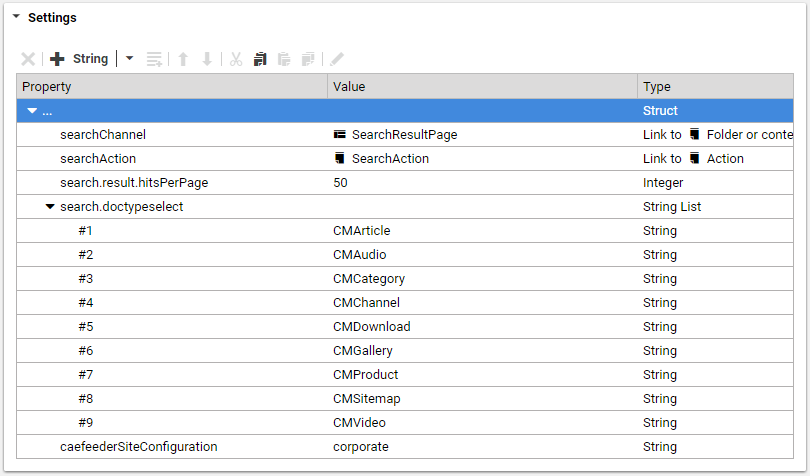This screenshot has width=810, height=476.
Task: Click the CMAudio value
Action: 360,255
